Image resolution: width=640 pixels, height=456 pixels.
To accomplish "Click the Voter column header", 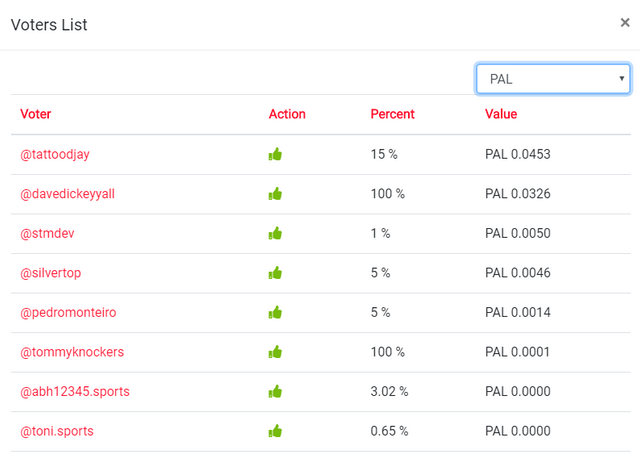I will [36, 114].
